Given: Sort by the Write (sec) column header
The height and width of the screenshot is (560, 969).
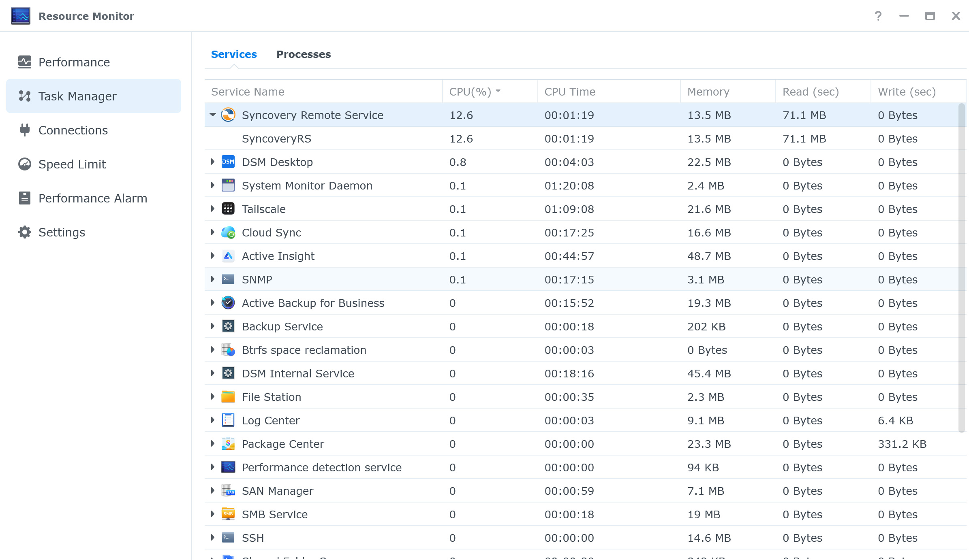Looking at the screenshot, I should click(918, 92).
